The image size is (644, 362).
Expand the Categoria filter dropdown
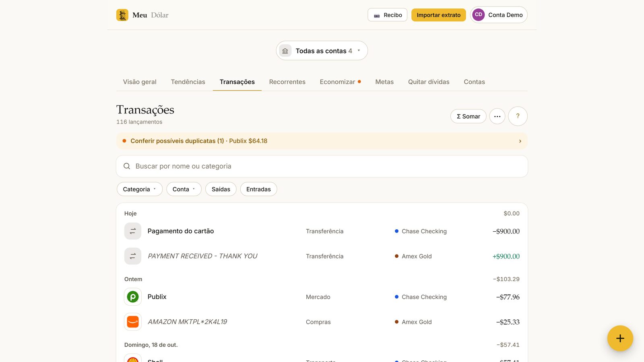(140, 189)
